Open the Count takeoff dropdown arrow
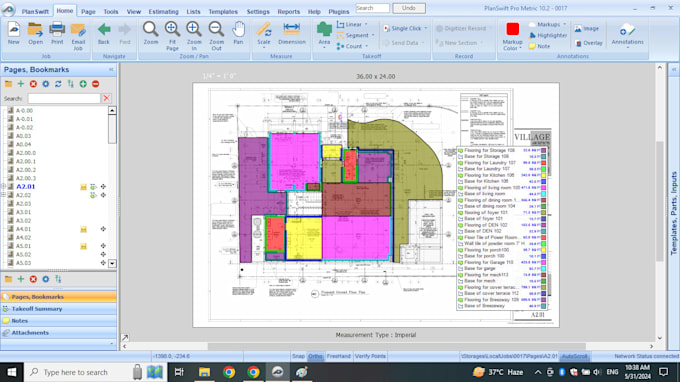The height and width of the screenshot is (382, 680). pyautogui.click(x=366, y=46)
